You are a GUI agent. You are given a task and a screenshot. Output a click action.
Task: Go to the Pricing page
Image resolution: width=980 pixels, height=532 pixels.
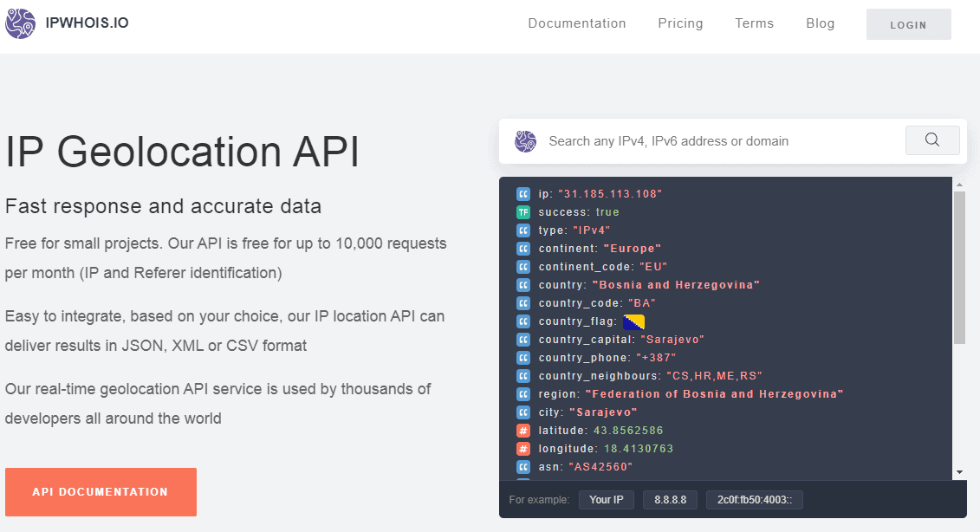[x=680, y=23]
